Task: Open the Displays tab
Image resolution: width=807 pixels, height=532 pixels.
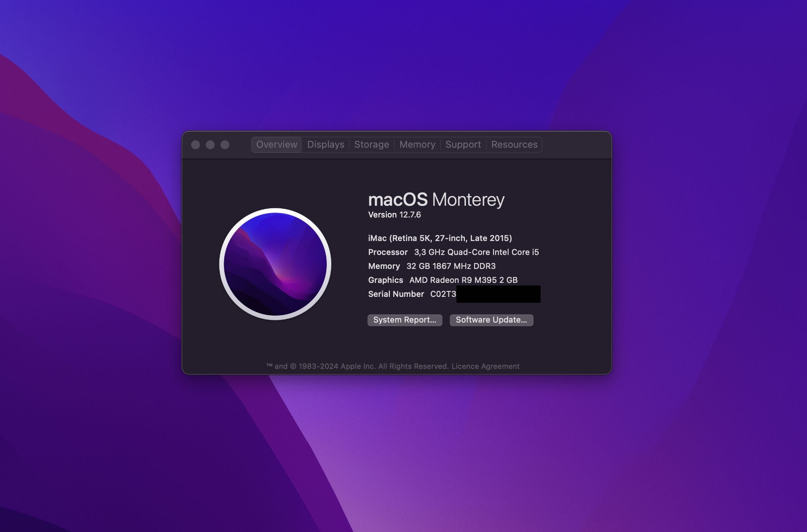Action: tap(326, 144)
